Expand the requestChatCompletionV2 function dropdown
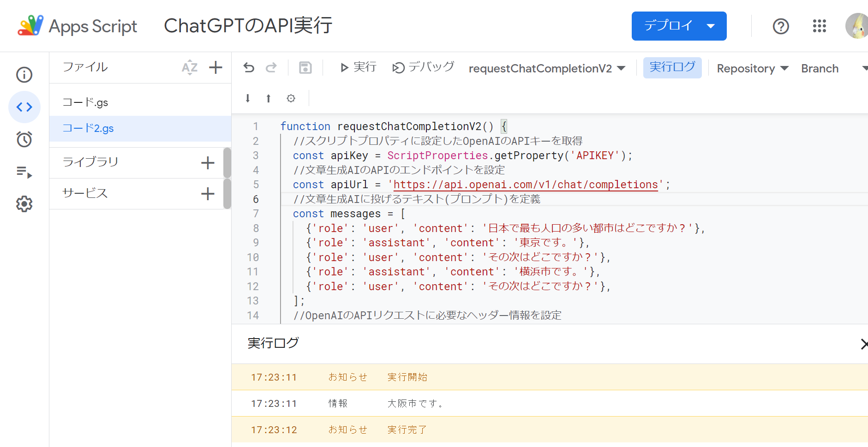 pos(547,68)
